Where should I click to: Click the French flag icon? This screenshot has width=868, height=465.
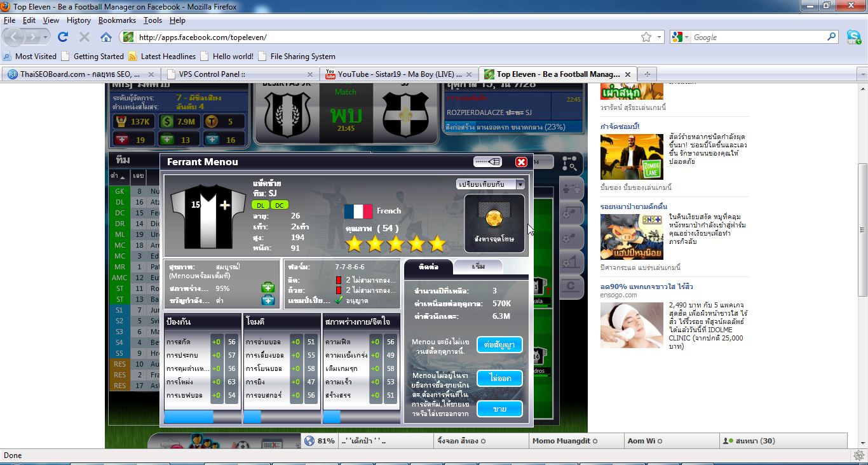[x=358, y=212]
